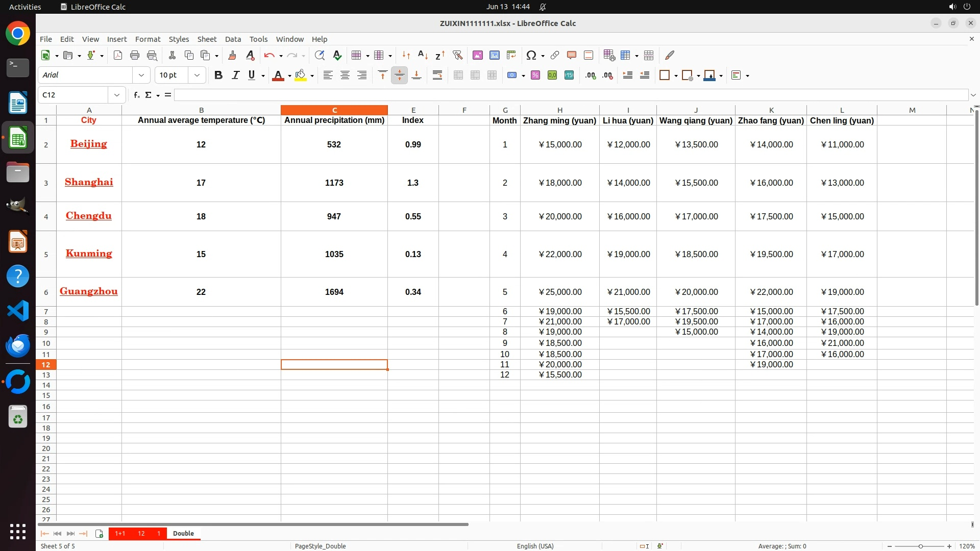Expand the font size dropdown

[197, 75]
